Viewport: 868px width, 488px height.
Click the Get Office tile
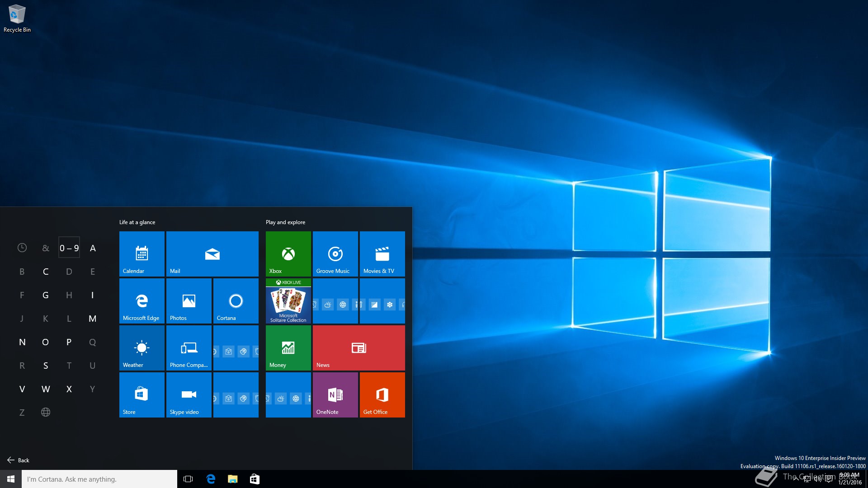point(382,394)
